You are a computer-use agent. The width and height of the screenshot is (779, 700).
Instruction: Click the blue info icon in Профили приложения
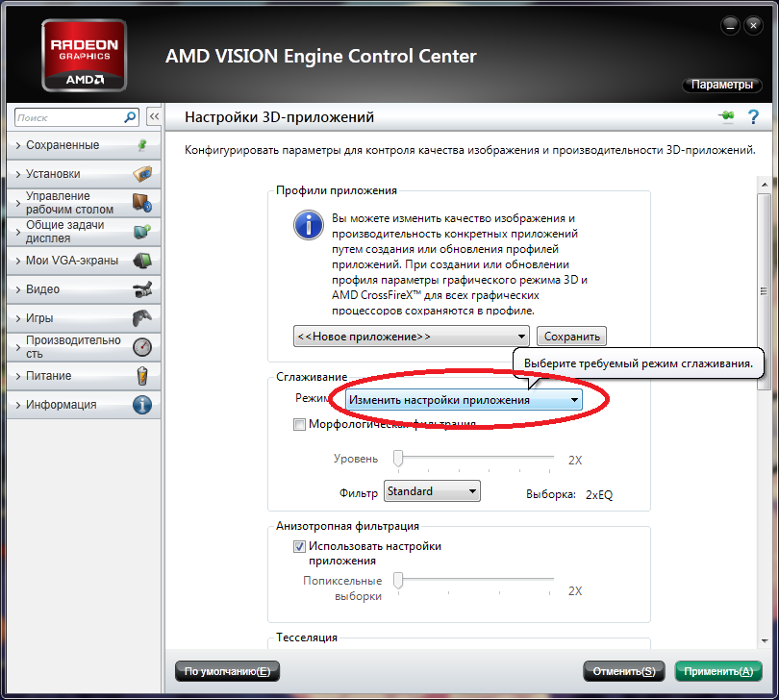tap(309, 225)
